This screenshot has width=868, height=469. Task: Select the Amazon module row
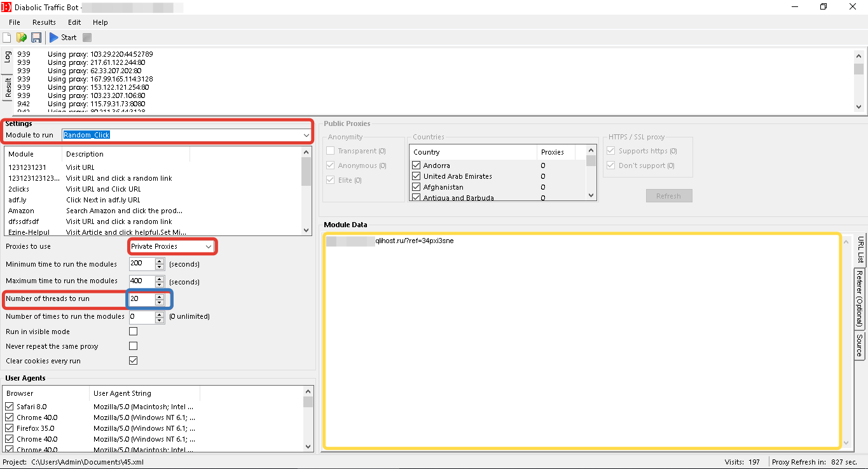coord(22,211)
